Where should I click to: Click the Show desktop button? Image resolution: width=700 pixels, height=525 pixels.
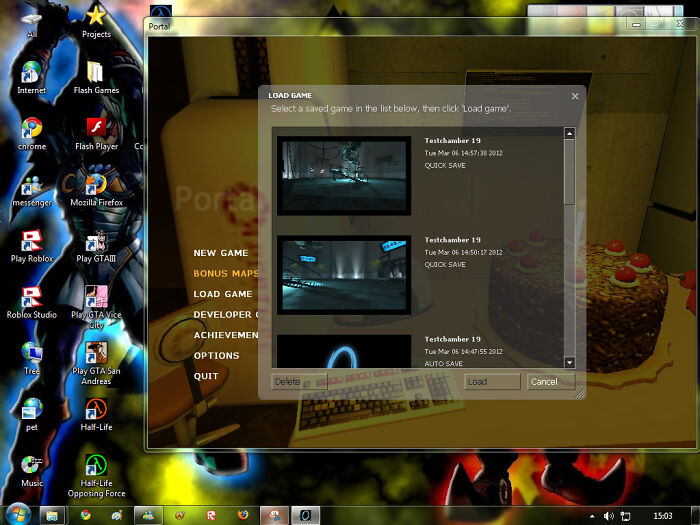(696, 516)
